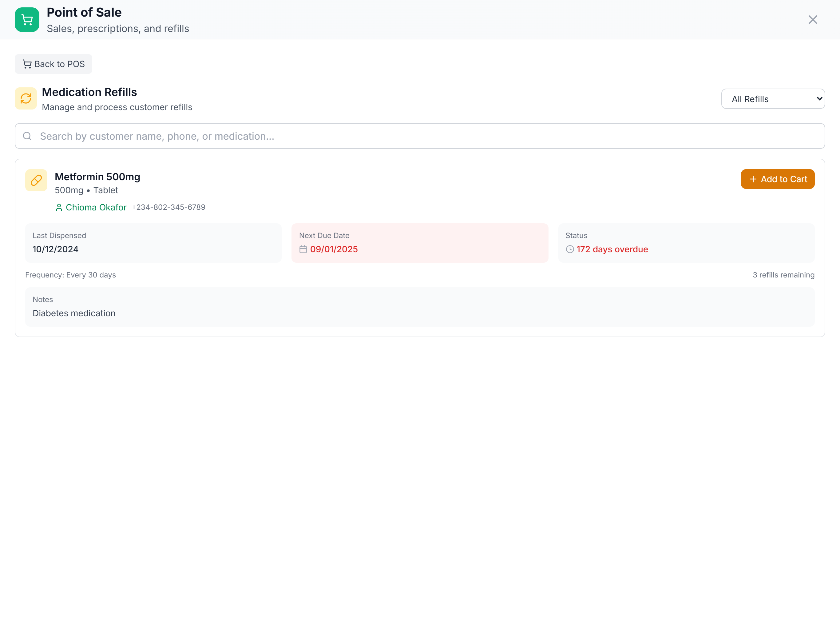840x630 pixels.
Task: Click the green Point of Sale cart icon
Action: pyautogui.click(x=27, y=20)
